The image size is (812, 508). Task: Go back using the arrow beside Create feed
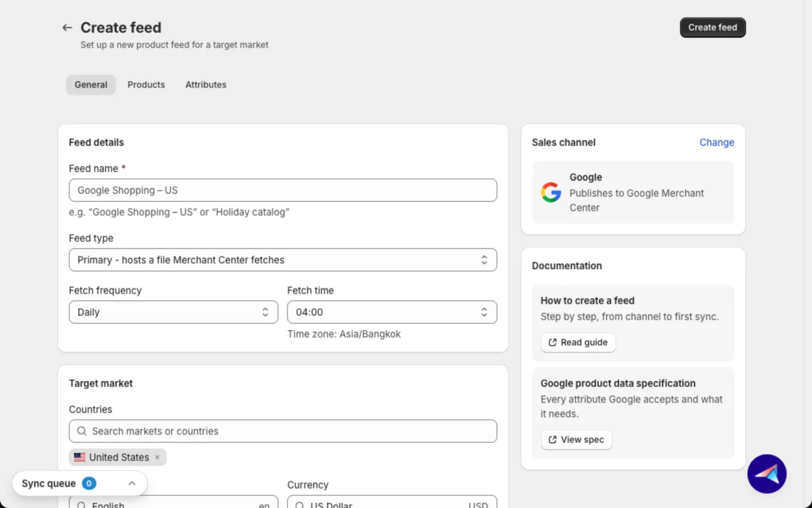67,28
